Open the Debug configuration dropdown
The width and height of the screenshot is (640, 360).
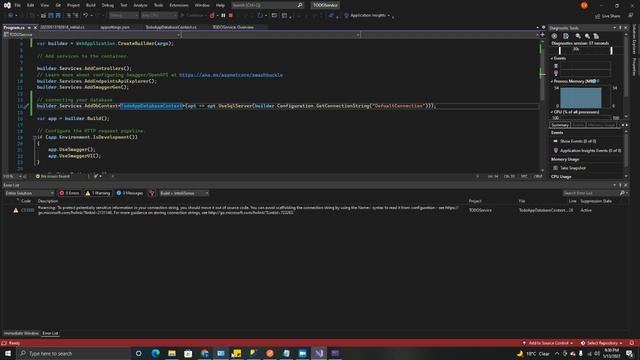[x=124, y=16]
